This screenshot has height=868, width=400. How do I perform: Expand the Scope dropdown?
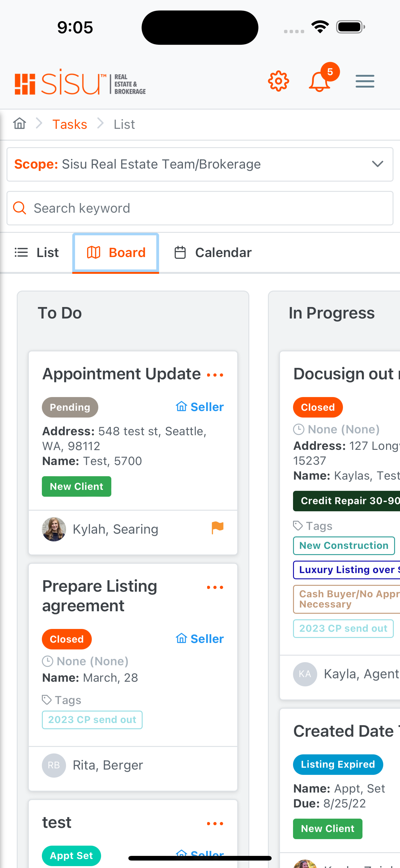(x=200, y=165)
